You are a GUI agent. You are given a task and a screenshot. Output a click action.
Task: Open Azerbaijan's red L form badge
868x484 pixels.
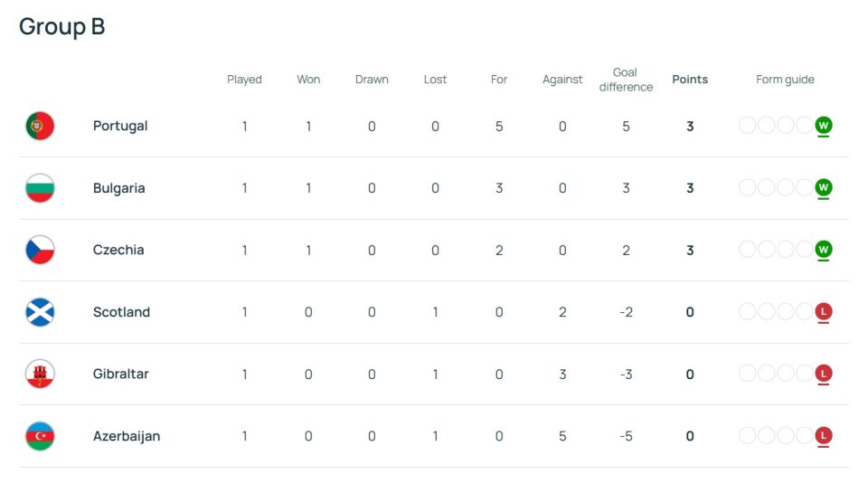[x=823, y=435]
